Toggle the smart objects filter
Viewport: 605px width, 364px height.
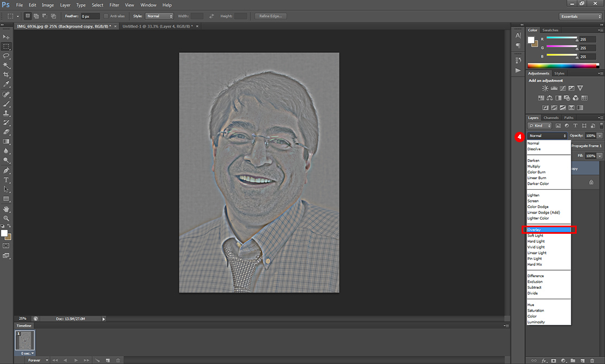tap(592, 126)
